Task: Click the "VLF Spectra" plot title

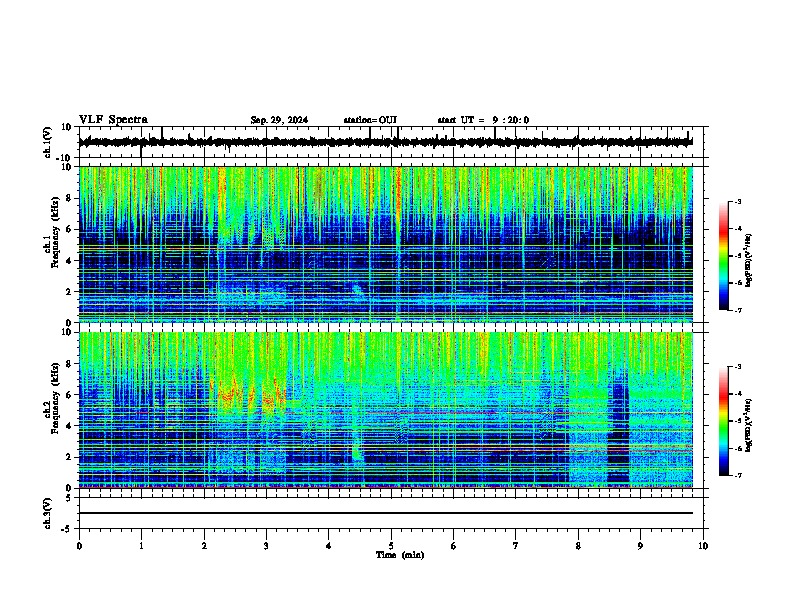Action: [x=113, y=120]
